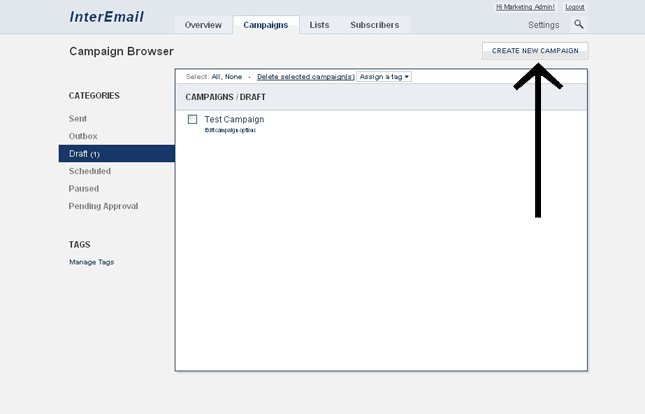Show the Sent campaigns category
This screenshot has width=645, height=414.
click(x=78, y=118)
